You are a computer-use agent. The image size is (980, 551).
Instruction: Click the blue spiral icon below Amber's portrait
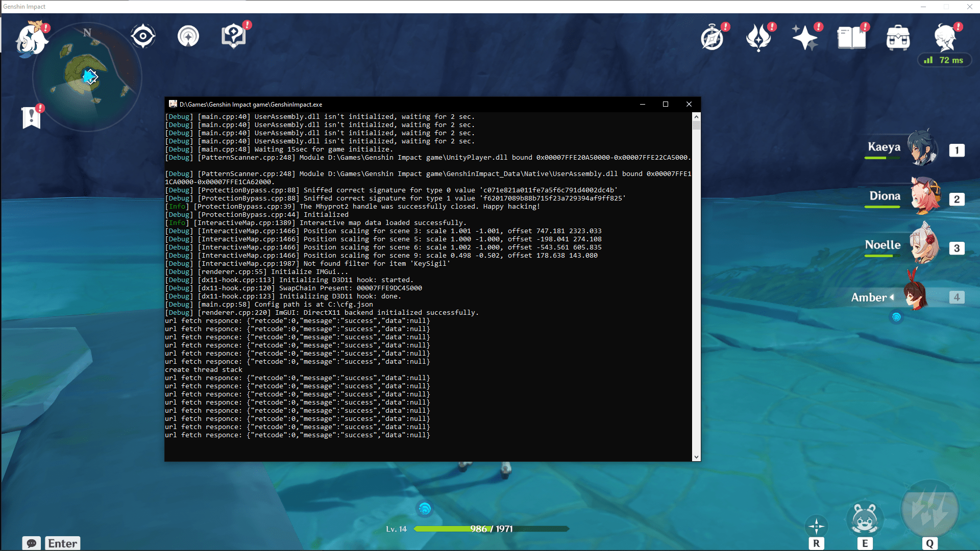point(896,317)
